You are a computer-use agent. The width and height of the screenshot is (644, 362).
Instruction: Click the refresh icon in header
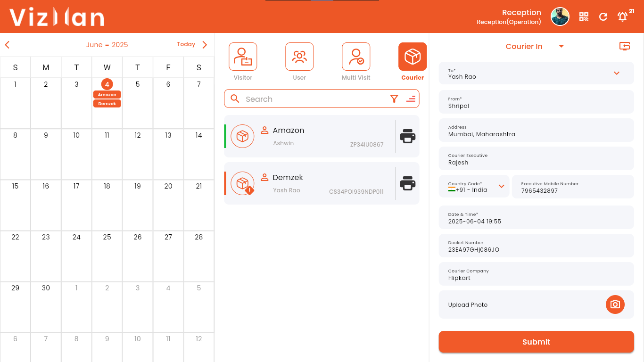(603, 17)
